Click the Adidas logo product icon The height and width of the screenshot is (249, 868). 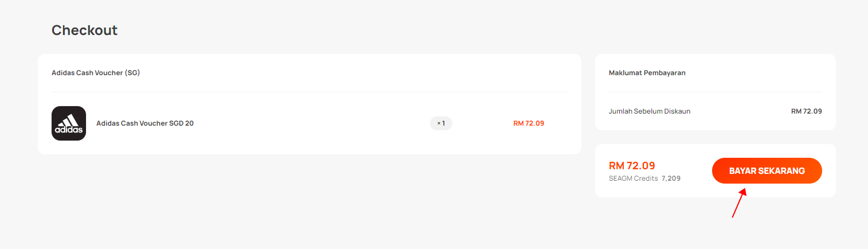pos(69,123)
